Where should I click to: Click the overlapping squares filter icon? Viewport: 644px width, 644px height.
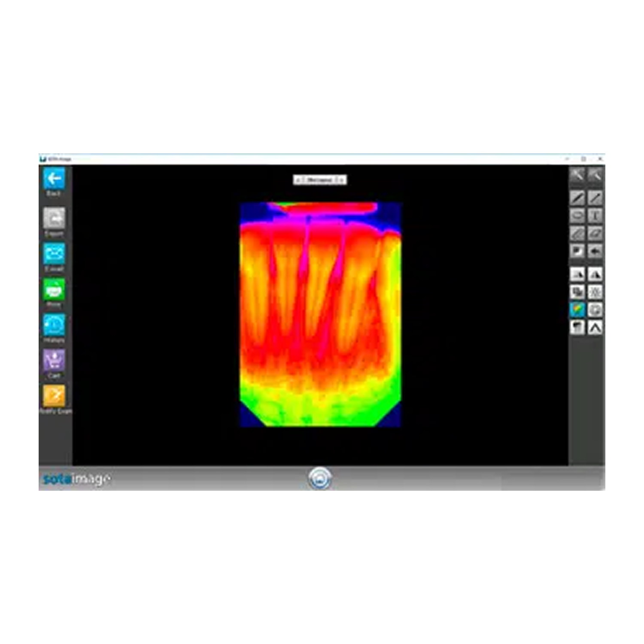(577, 292)
